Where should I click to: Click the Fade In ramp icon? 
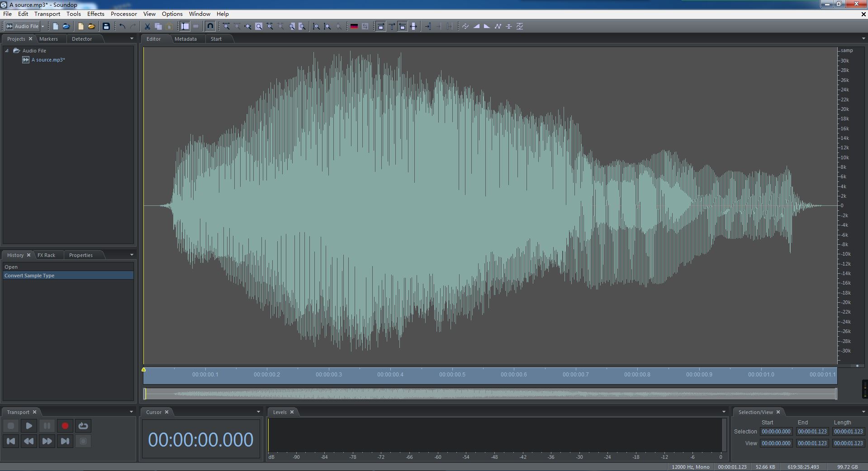(x=476, y=26)
